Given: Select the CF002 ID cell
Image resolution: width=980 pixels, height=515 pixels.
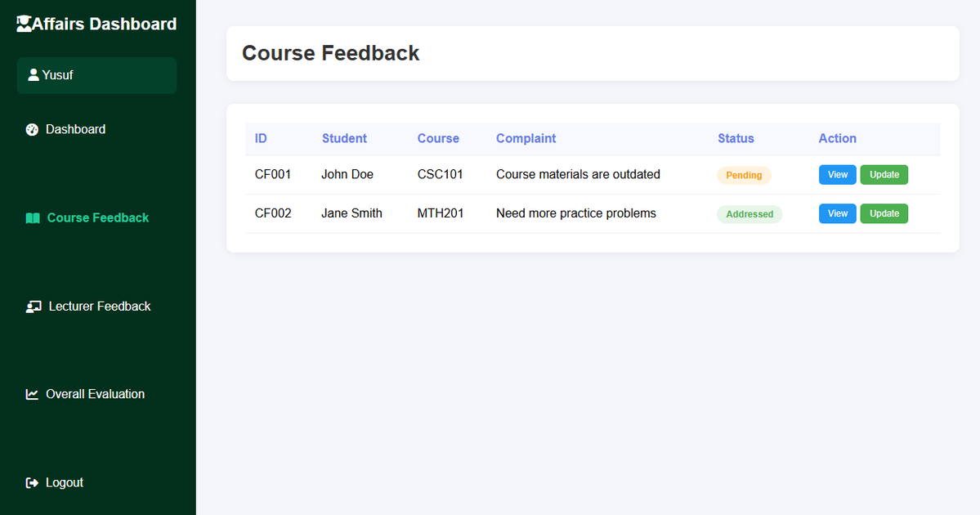Looking at the screenshot, I should 272,213.
